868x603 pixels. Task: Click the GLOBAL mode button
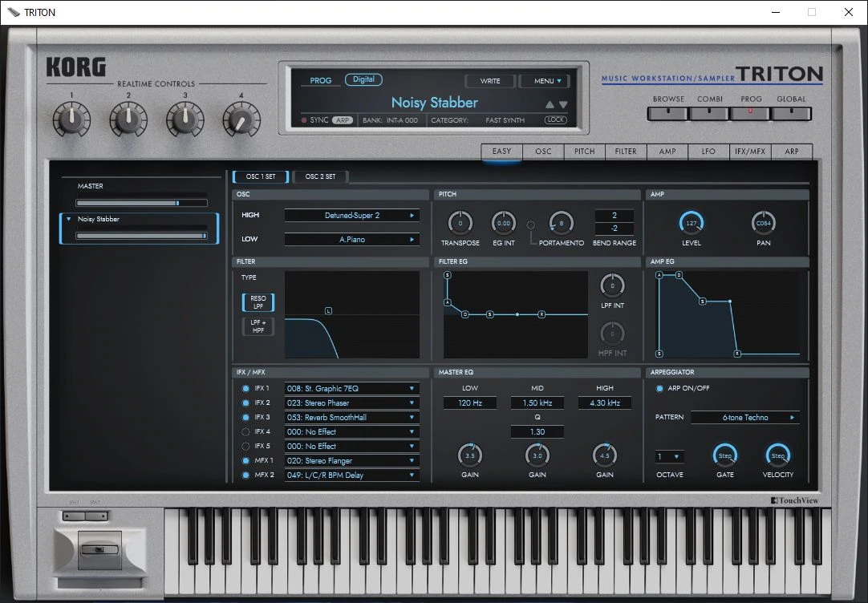pos(791,113)
